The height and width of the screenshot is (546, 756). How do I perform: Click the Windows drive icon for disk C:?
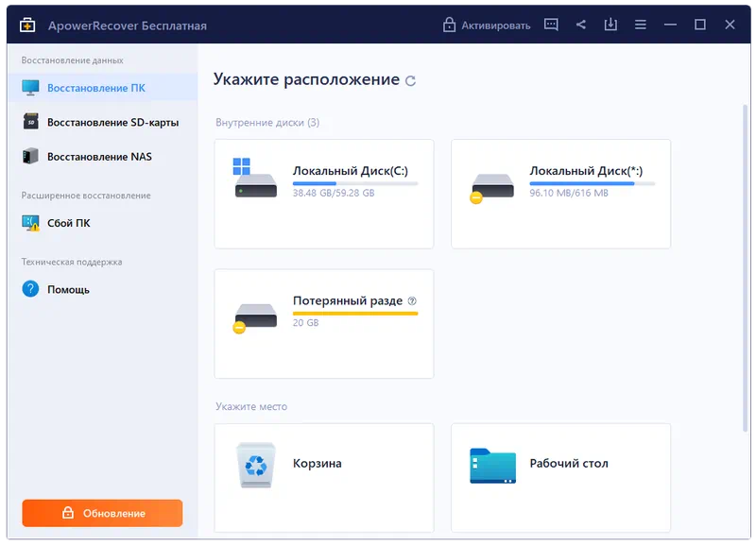click(x=255, y=178)
